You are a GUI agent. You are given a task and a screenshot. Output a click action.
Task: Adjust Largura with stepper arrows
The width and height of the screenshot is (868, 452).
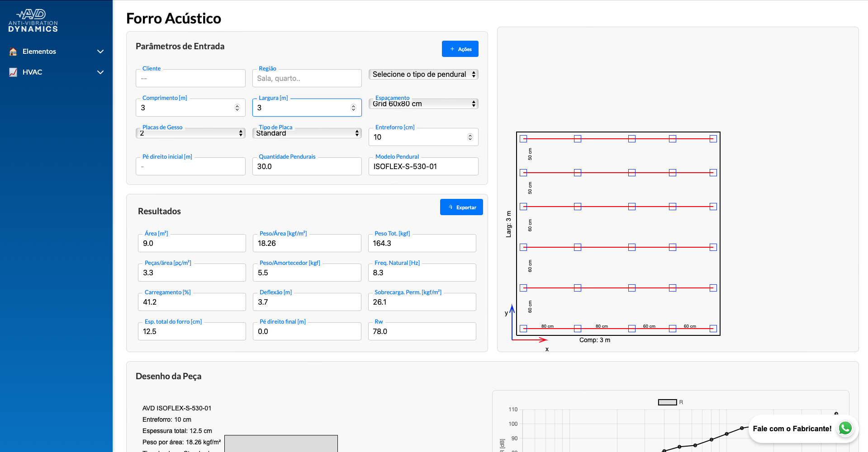pos(353,108)
